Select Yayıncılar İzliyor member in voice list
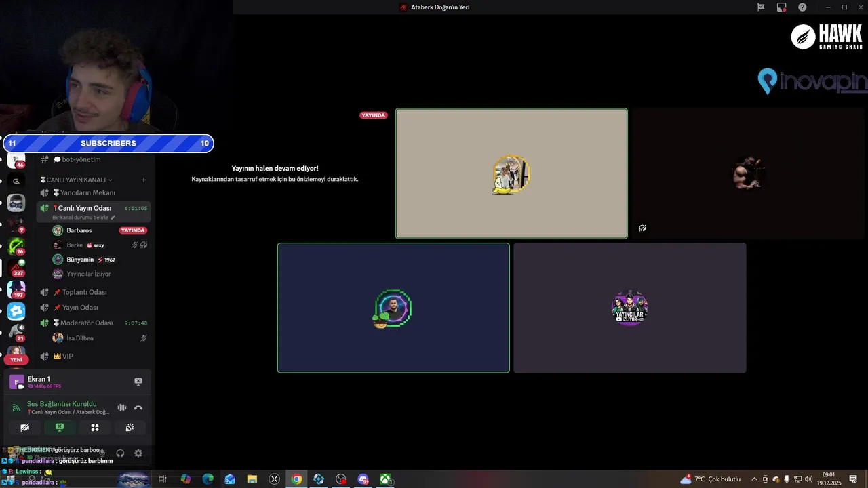This screenshot has height=488, width=868. tap(88, 274)
